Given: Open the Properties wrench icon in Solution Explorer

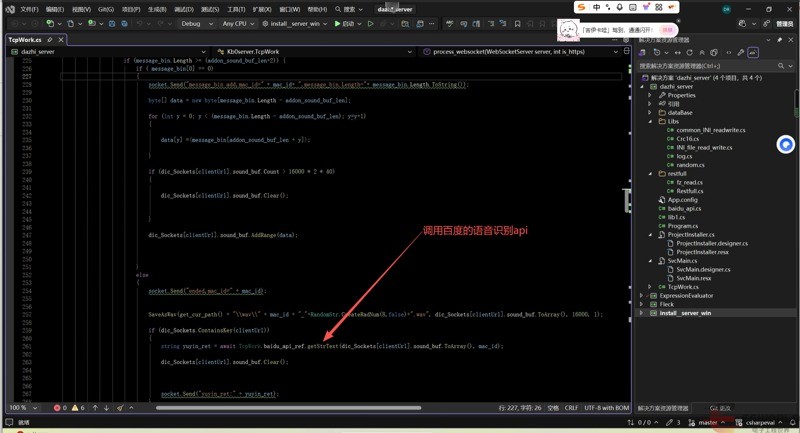Looking at the screenshot, I should [741, 52].
